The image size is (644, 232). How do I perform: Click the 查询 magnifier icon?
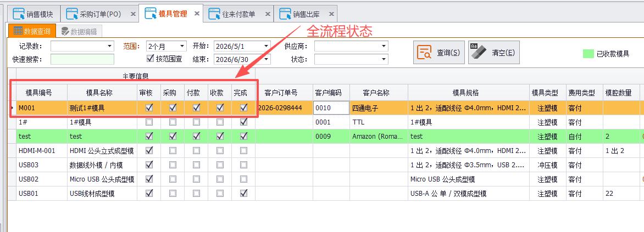tap(424, 53)
